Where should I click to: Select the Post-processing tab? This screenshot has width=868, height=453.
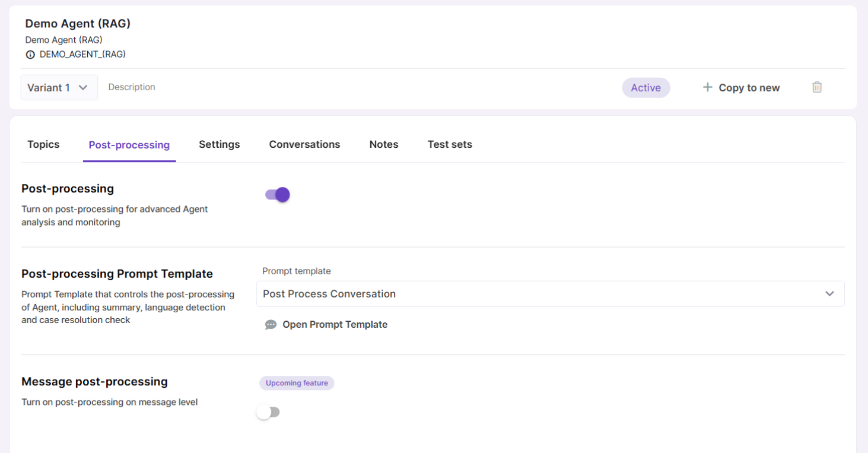pyautogui.click(x=129, y=145)
